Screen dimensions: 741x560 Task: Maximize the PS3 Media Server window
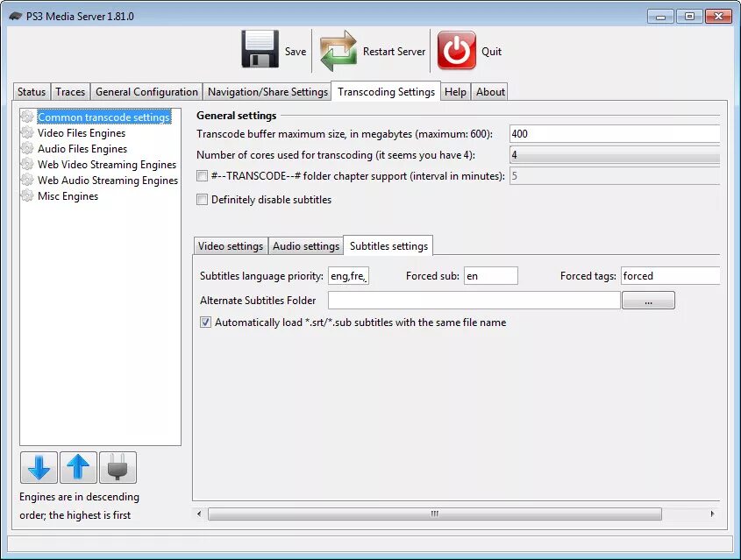(689, 17)
